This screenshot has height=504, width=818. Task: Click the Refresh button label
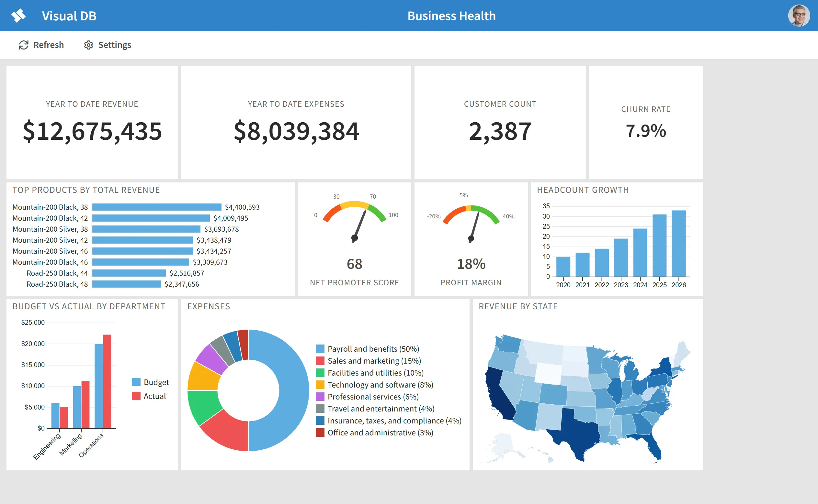[x=48, y=45]
